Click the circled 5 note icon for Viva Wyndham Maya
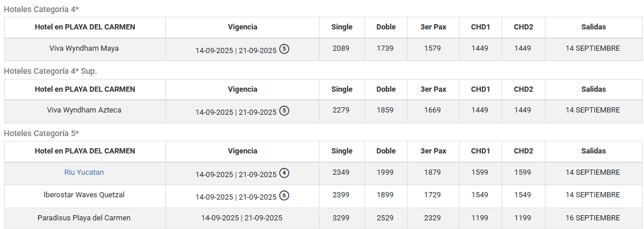 pyautogui.click(x=284, y=49)
